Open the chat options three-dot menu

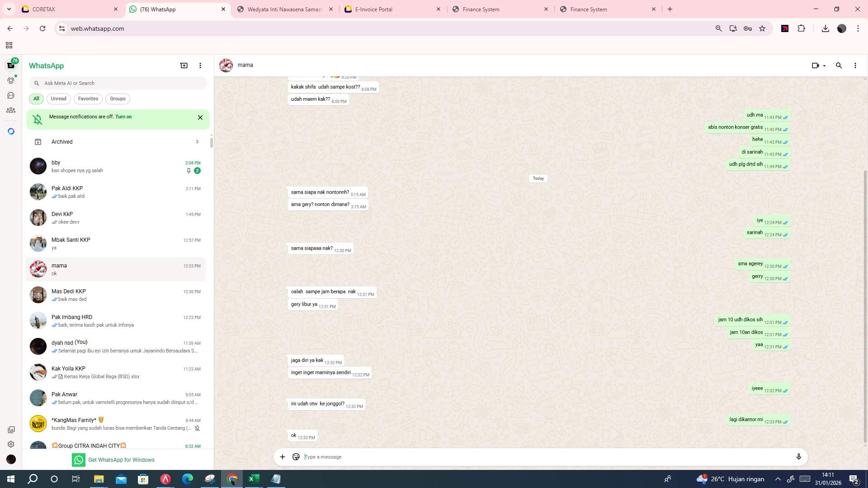[855, 66]
